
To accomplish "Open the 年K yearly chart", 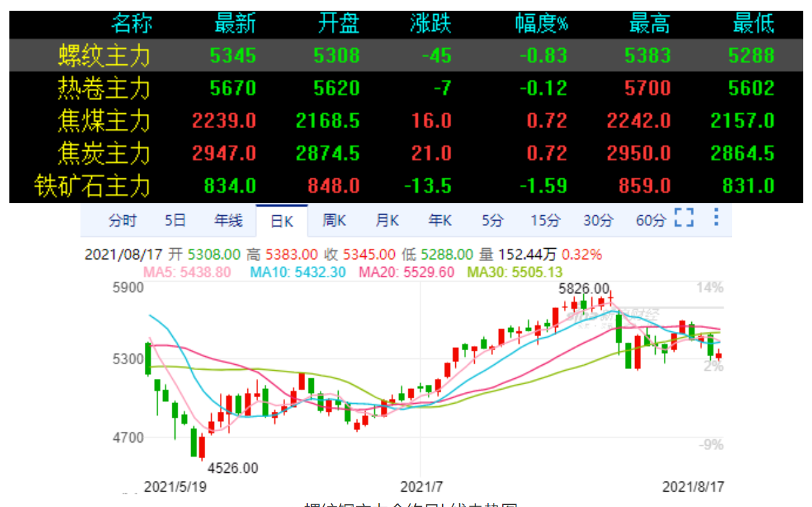I will (439, 221).
